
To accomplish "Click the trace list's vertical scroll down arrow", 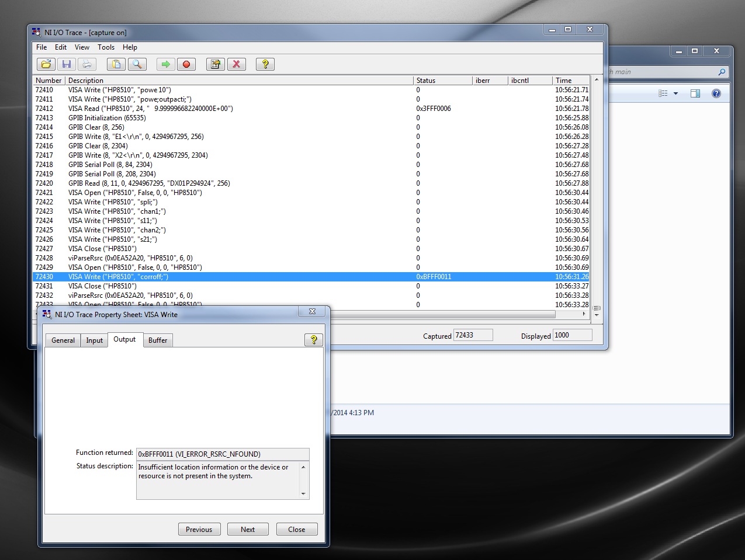I will (x=597, y=314).
